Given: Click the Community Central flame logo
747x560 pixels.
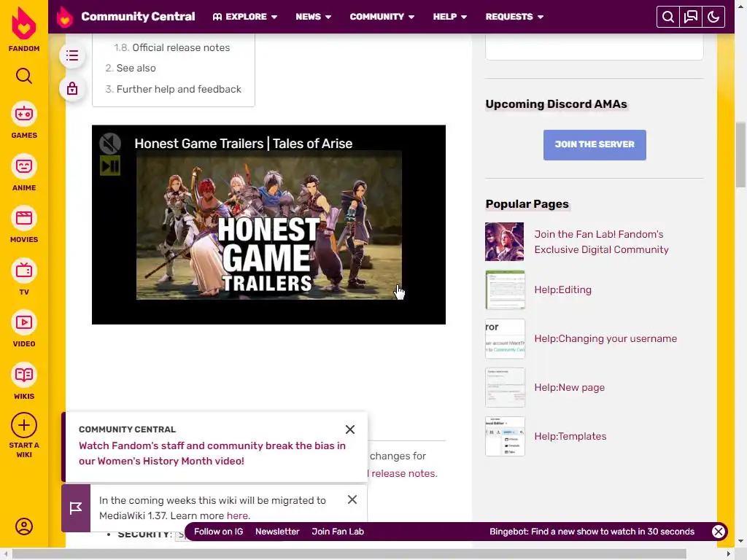Looking at the screenshot, I should point(65,17).
